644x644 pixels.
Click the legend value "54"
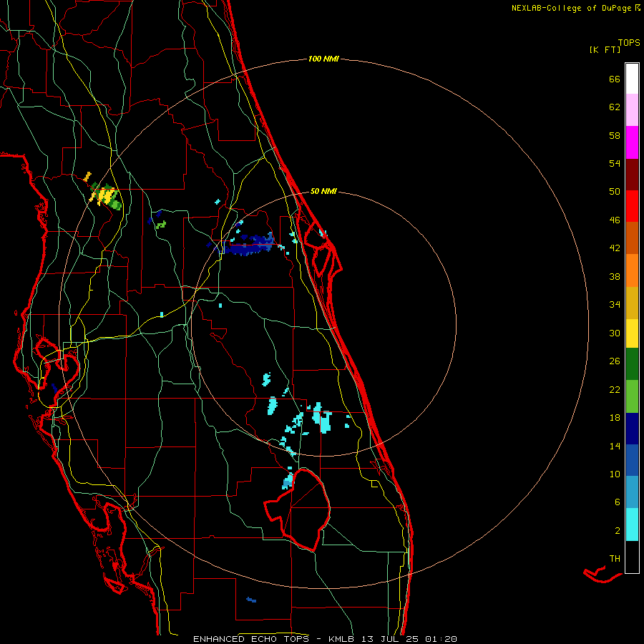point(615,163)
